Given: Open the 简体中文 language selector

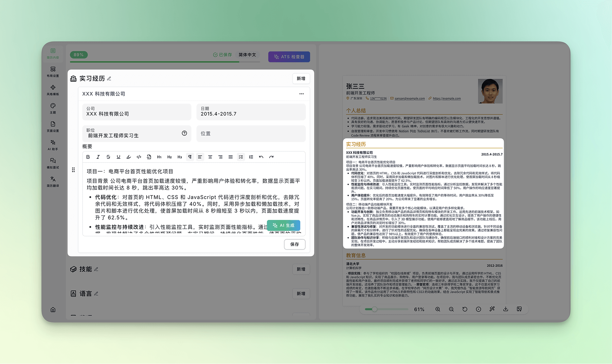Looking at the screenshot, I should click(247, 55).
